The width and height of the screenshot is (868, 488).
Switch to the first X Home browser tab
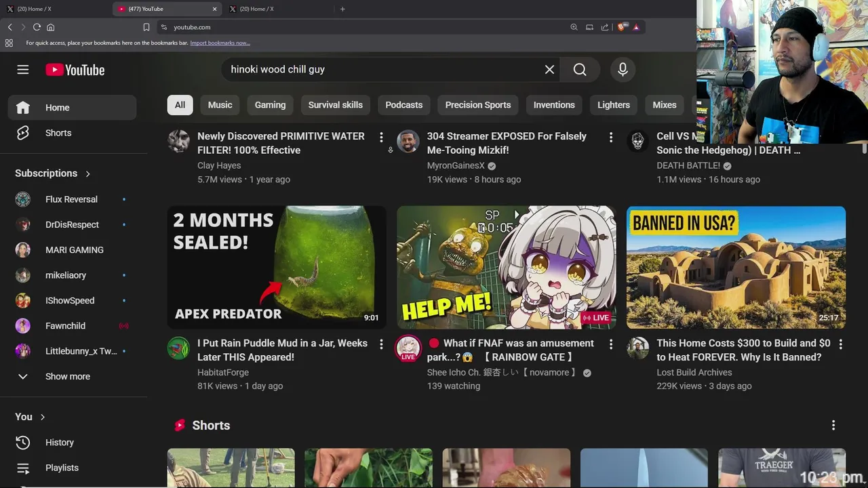56,9
